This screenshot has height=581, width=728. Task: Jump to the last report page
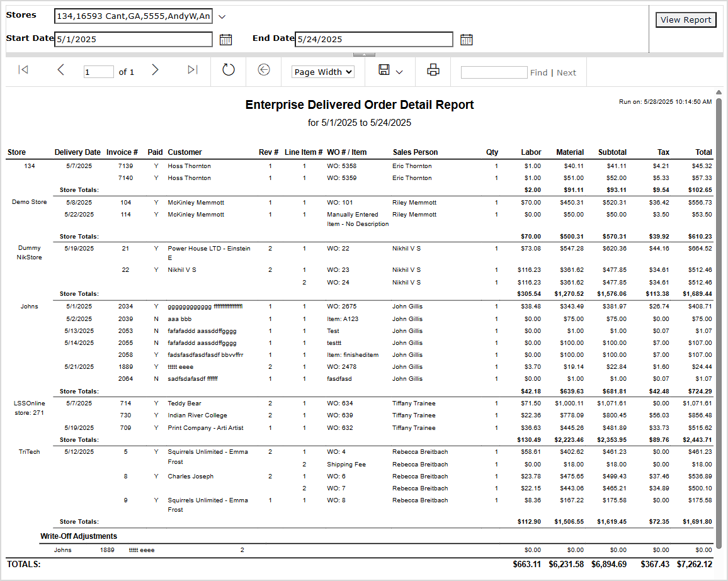point(192,71)
